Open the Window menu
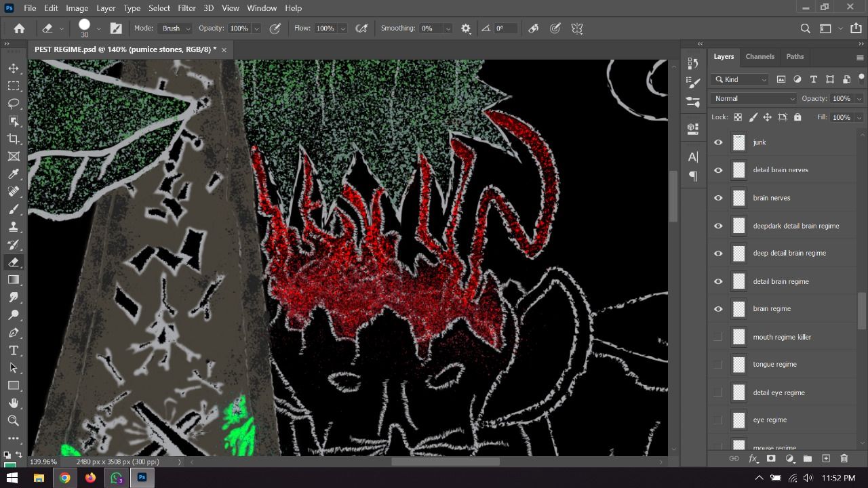 [262, 8]
